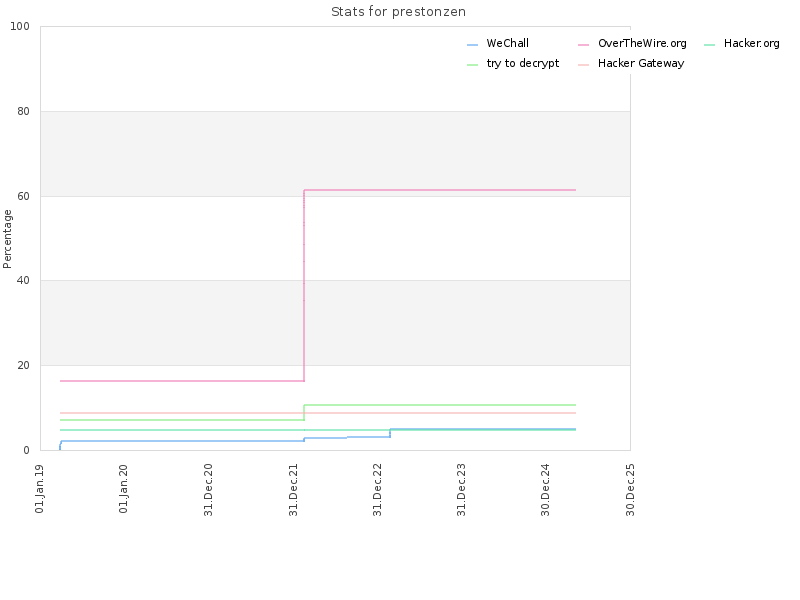Click the pink line plateau above 60
Viewport: 800px width, 600px height.
click(x=440, y=190)
